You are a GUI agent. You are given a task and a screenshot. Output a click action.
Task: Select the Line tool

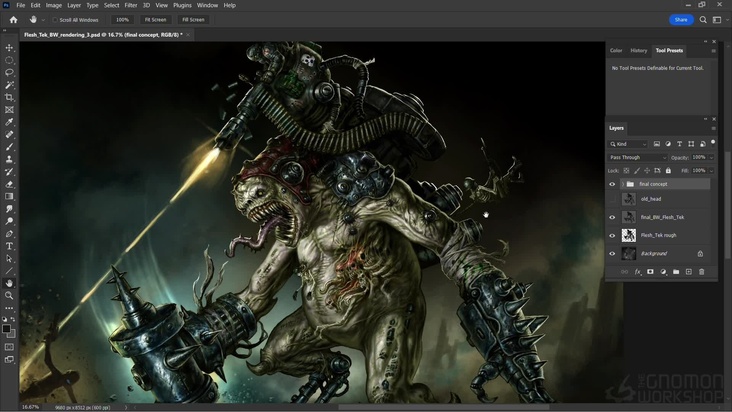(9, 271)
